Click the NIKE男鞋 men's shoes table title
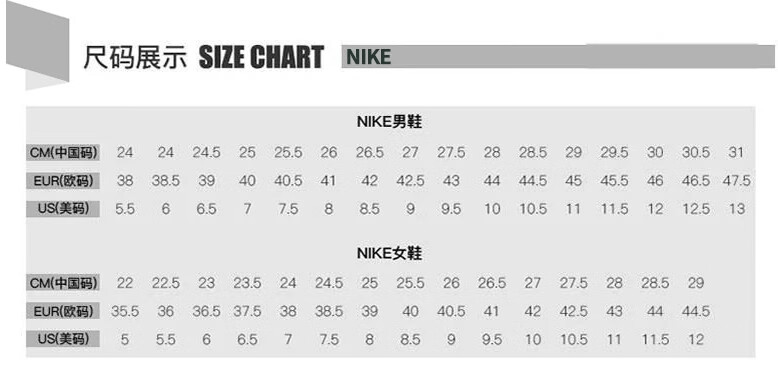The width and height of the screenshot is (778, 376). click(389, 122)
